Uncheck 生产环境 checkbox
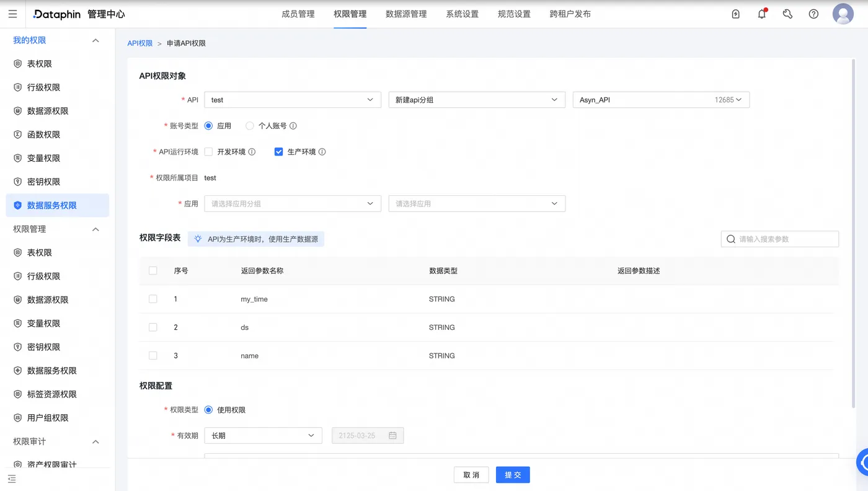The height and width of the screenshot is (491, 868). pos(279,152)
